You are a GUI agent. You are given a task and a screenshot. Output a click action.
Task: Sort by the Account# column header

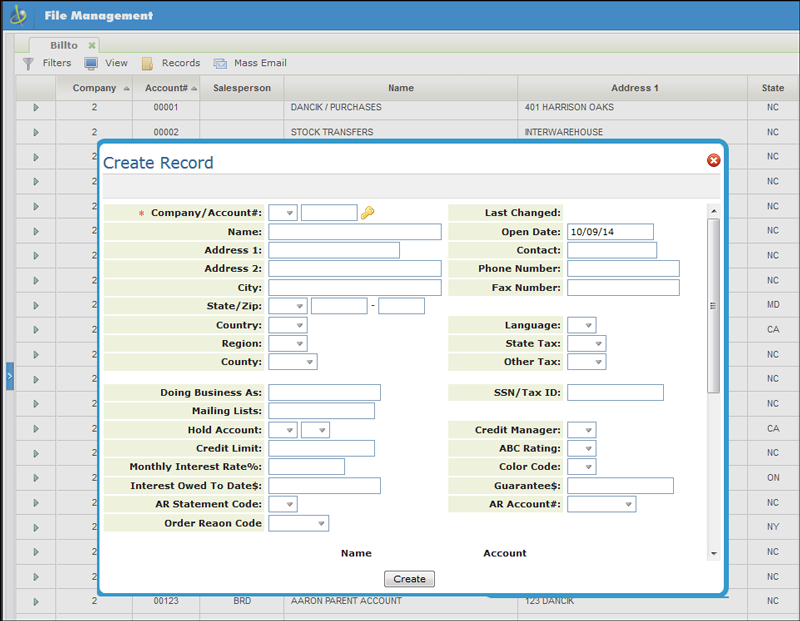(166, 88)
